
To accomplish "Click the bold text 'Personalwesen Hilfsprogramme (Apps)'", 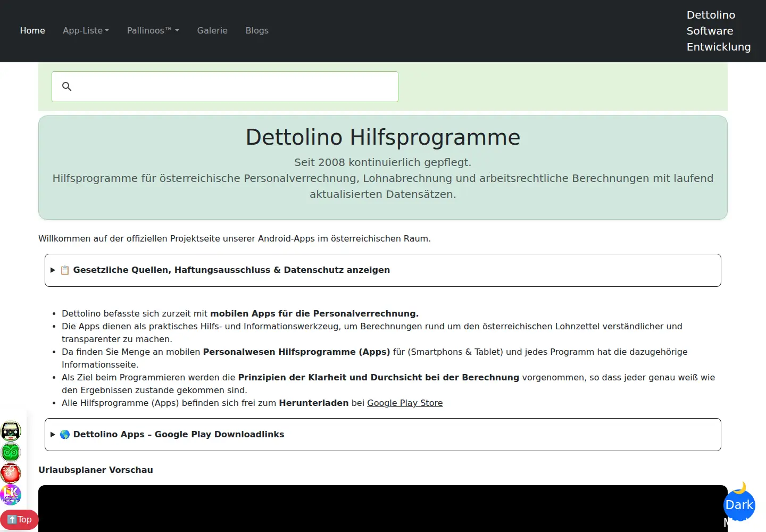I will click(x=297, y=352).
